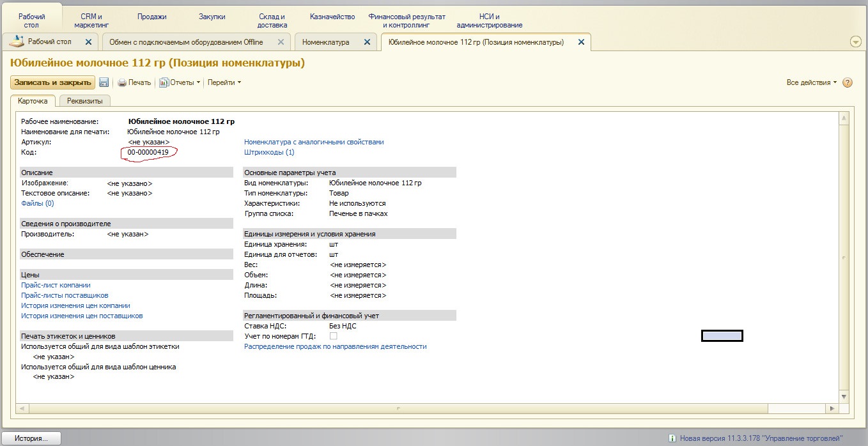Click the floppy disk save icon

tap(104, 82)
